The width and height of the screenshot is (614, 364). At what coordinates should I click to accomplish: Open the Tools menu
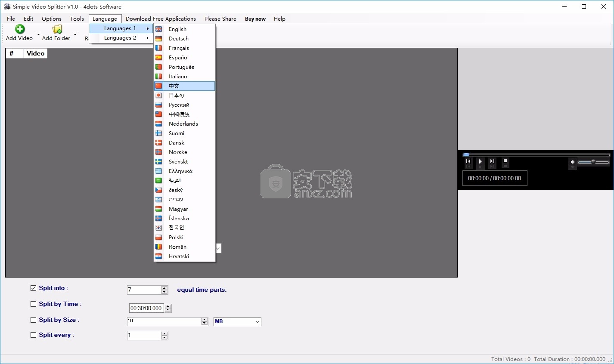(x=77, y=19)
